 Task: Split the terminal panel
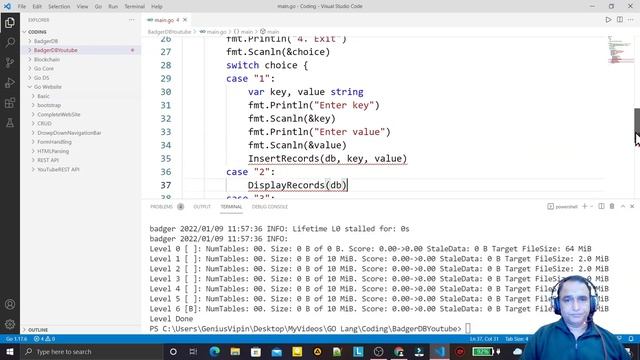(x=601, y=207)
